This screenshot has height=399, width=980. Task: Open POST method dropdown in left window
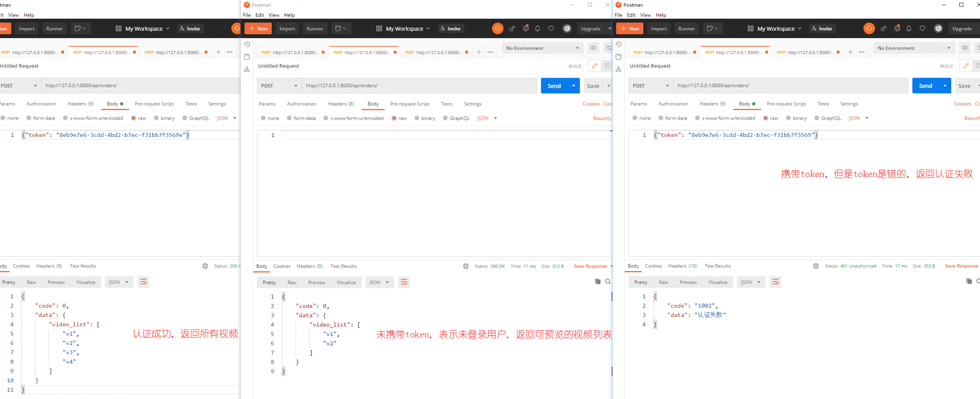[x=19, y=86]
